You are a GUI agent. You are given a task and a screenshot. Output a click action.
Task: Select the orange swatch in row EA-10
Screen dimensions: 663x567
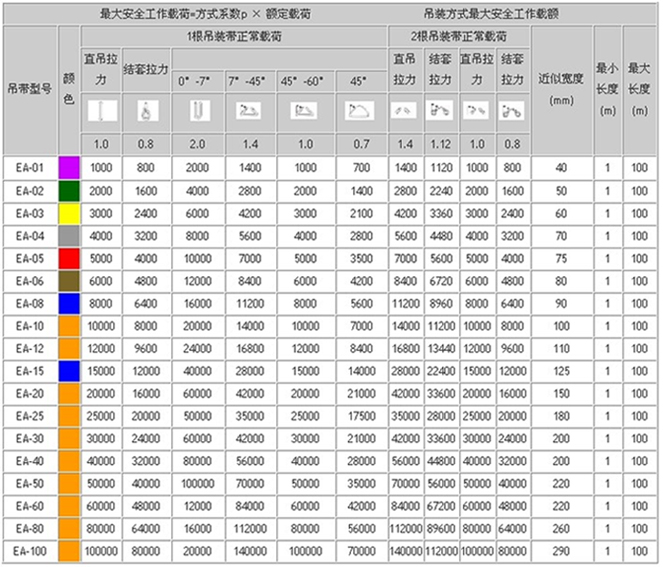click(69, 326)
